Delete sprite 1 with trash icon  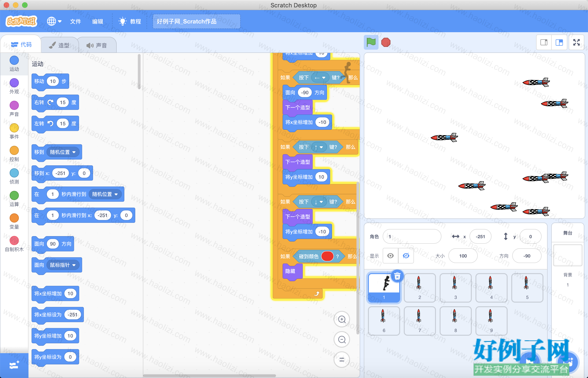click(x=397, y=276)
